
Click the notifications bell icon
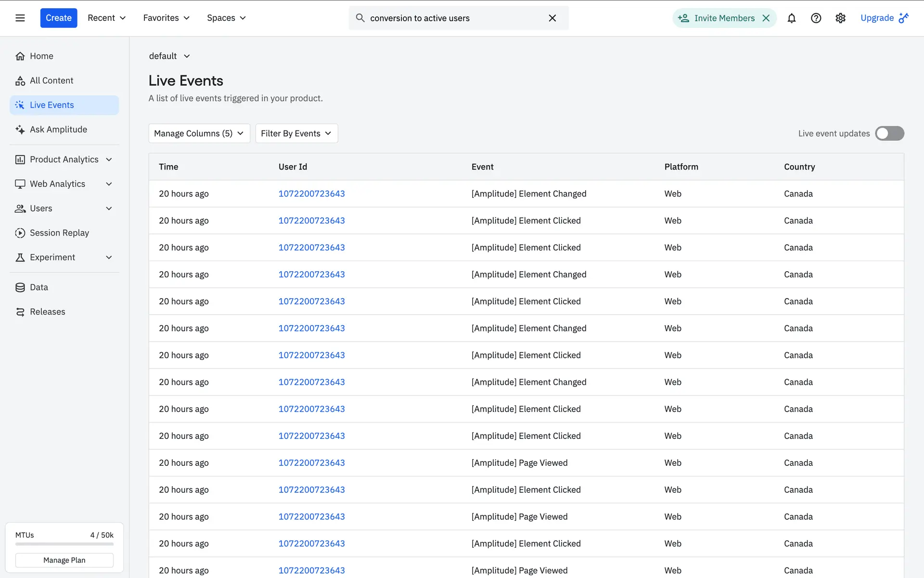pos(791,18)
